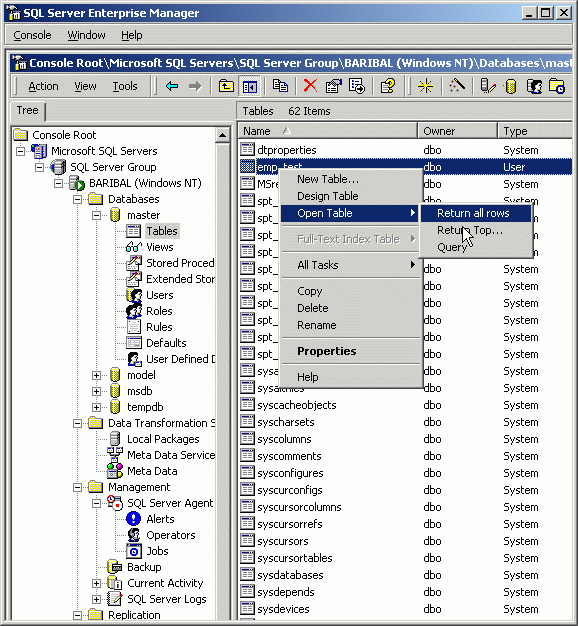Open the Help menu in menu bar
The width and height of the screenshot is (578, 626).
coord(132,35)
